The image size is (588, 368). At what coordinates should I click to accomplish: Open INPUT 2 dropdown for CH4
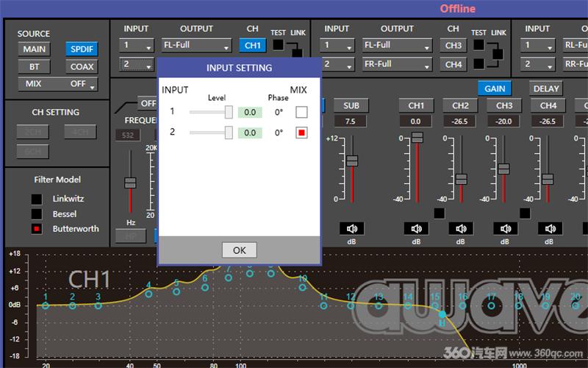[337, 64]
